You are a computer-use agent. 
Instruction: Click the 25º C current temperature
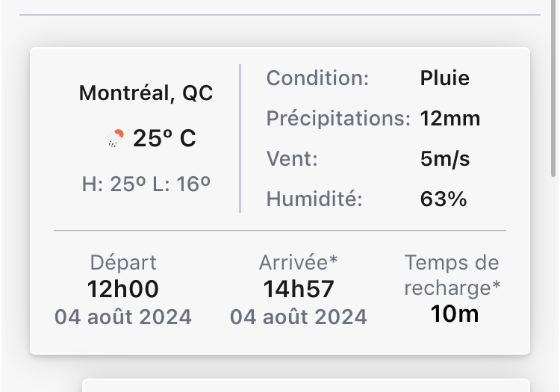point(164,138)
